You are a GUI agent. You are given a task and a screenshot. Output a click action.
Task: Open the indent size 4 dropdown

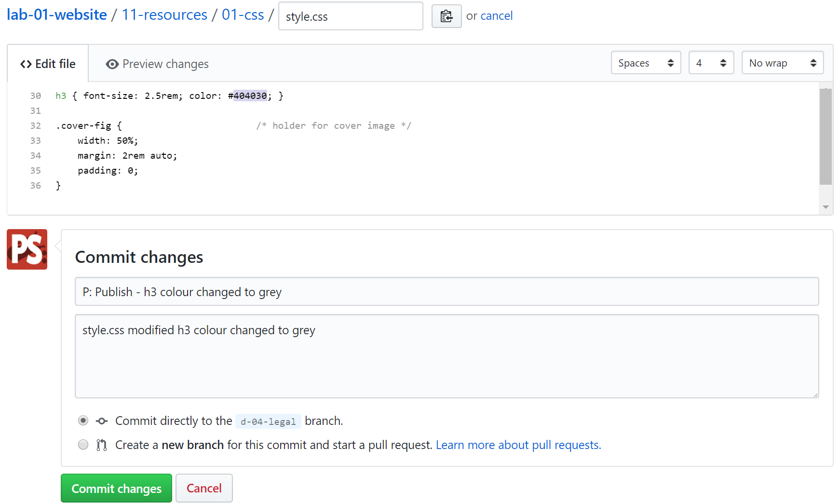[711, 63]
